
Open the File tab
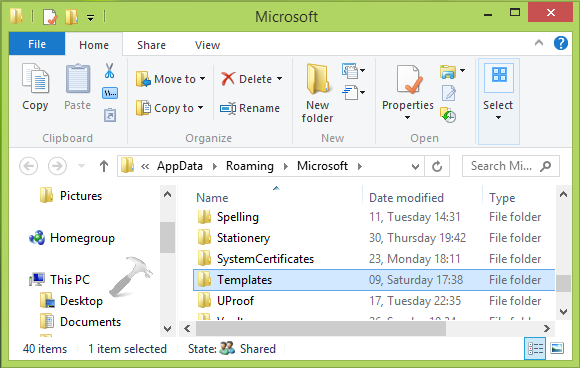tap(37, 44)
